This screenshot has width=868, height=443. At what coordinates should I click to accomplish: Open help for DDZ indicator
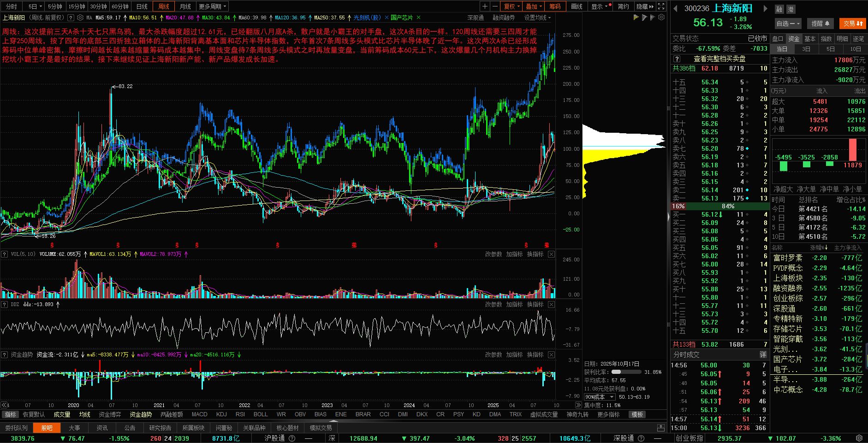[5, 304]
